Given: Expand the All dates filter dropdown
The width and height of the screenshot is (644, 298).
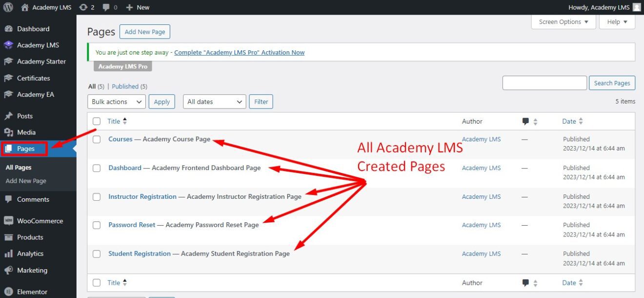Looking at the screenshot, I should (x=214, y=102).
